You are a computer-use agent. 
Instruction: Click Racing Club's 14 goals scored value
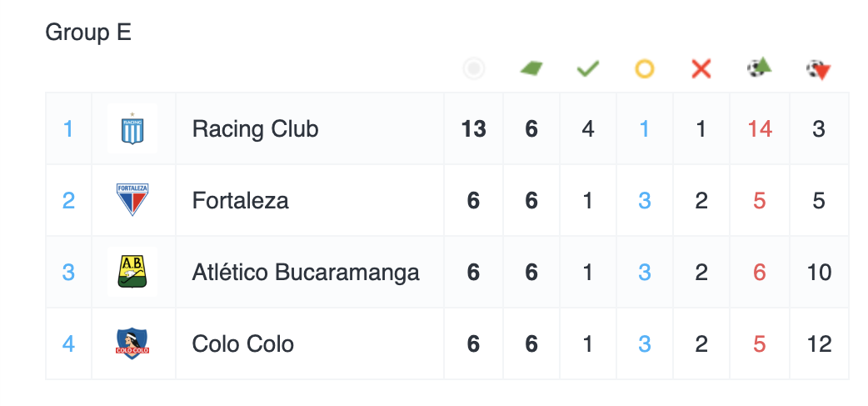[x=760, y=129]
